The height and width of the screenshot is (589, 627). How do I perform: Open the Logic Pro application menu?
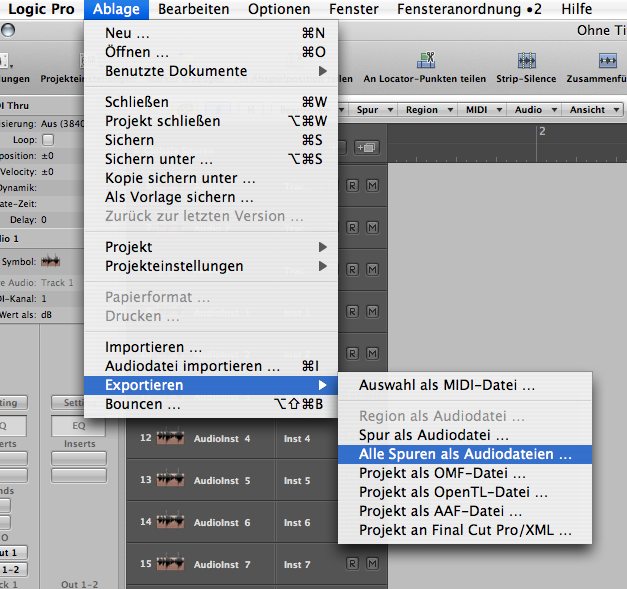(x=41, y=9)
